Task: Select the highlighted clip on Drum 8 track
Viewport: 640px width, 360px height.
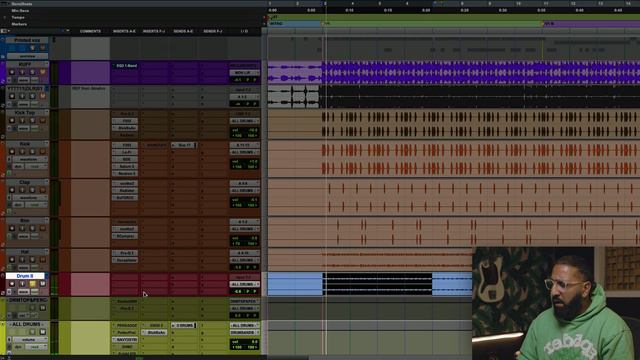Action: tap(378, 284)
